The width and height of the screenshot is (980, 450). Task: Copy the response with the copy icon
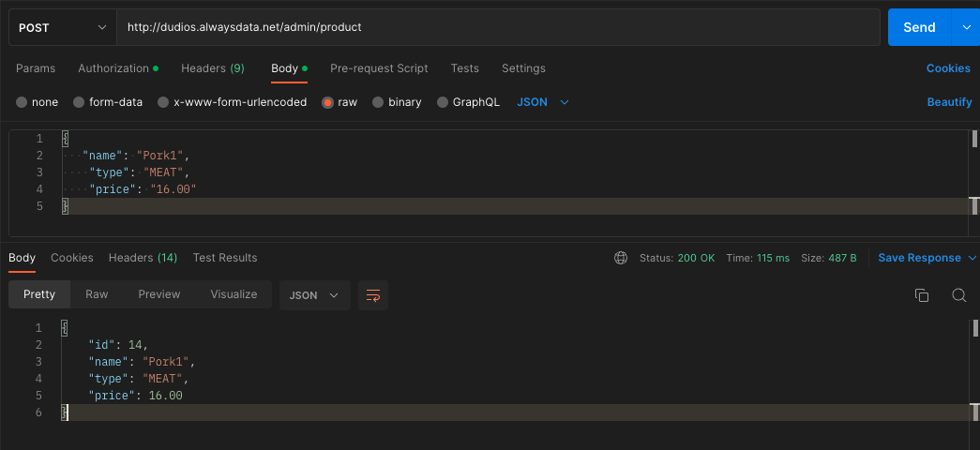[x=921, y=295]
